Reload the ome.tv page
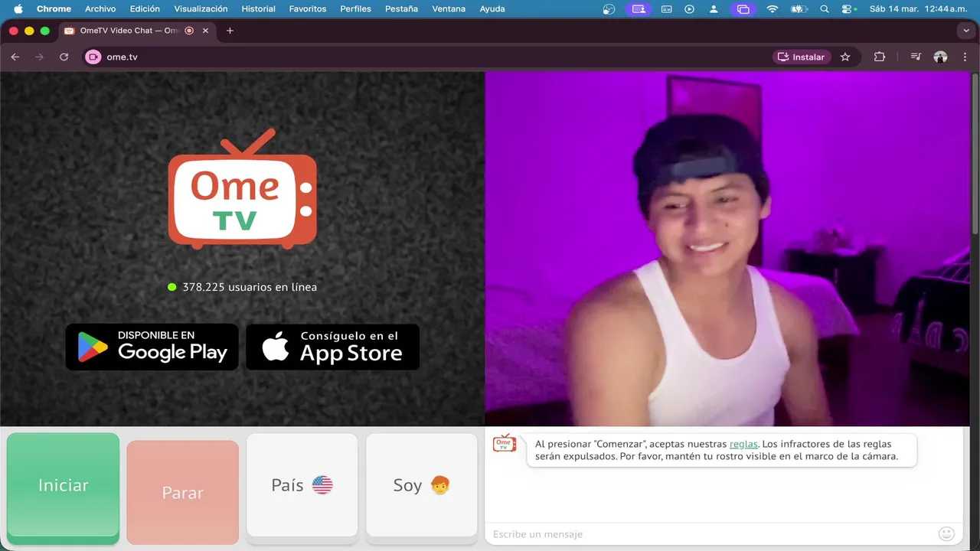980x551 pixels. (x=64, y=57)
